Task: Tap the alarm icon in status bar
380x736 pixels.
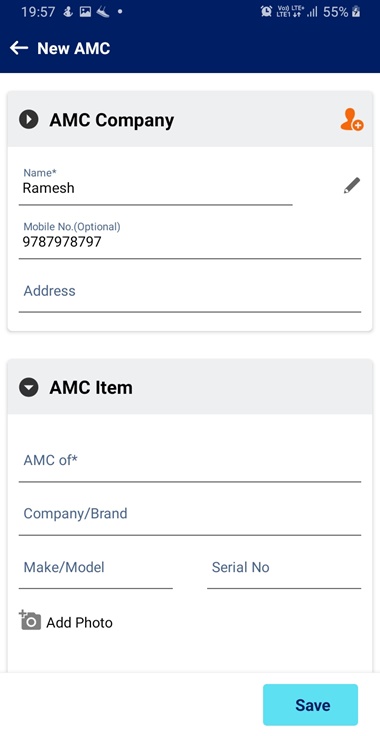Action: [266, 12]
